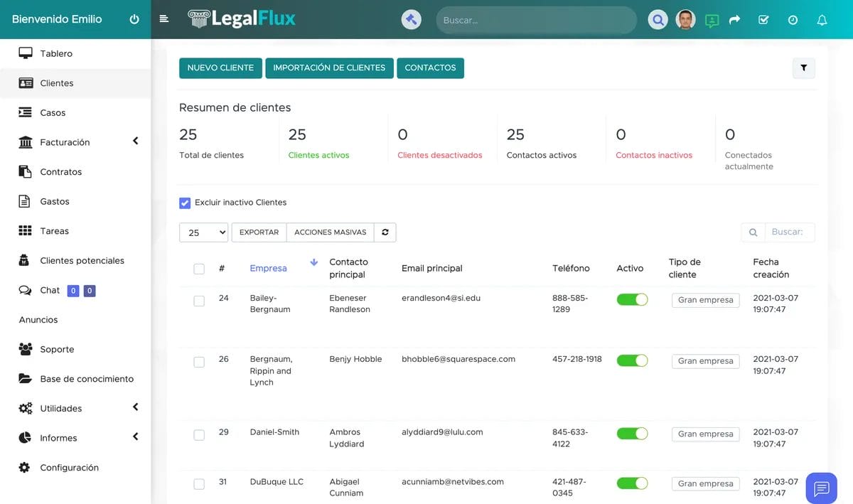Click the IMPORTACIÓN DE CLIENTES button

pyautogui.click(x=329, y=68)
